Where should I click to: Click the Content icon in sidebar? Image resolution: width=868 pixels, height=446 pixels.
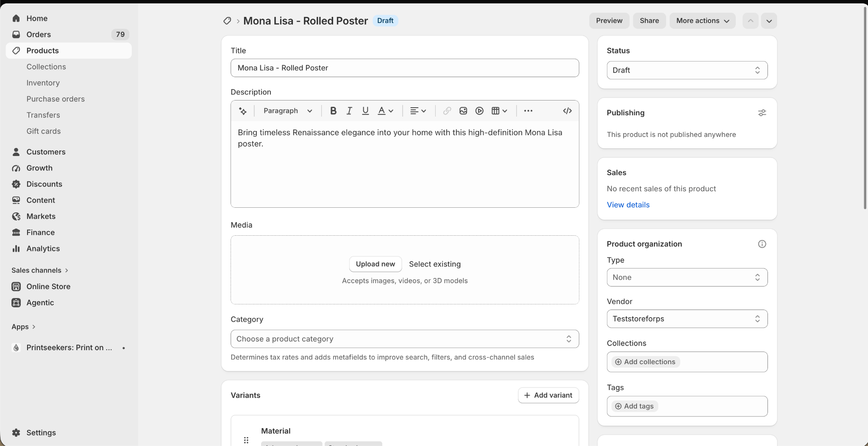(16, 200)
